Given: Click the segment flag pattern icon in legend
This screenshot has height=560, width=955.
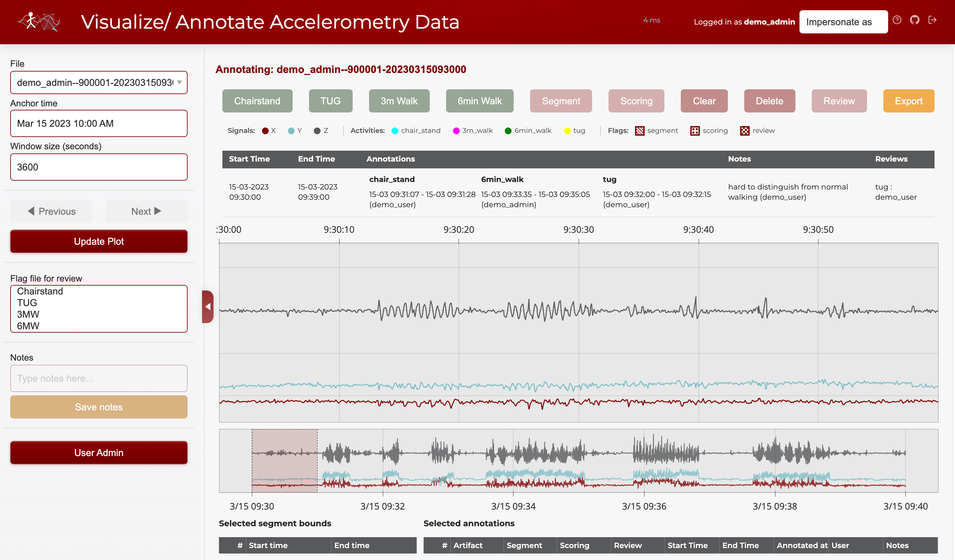Looking at the screenshot, I should pyautogui.click(x=640, y=131).
